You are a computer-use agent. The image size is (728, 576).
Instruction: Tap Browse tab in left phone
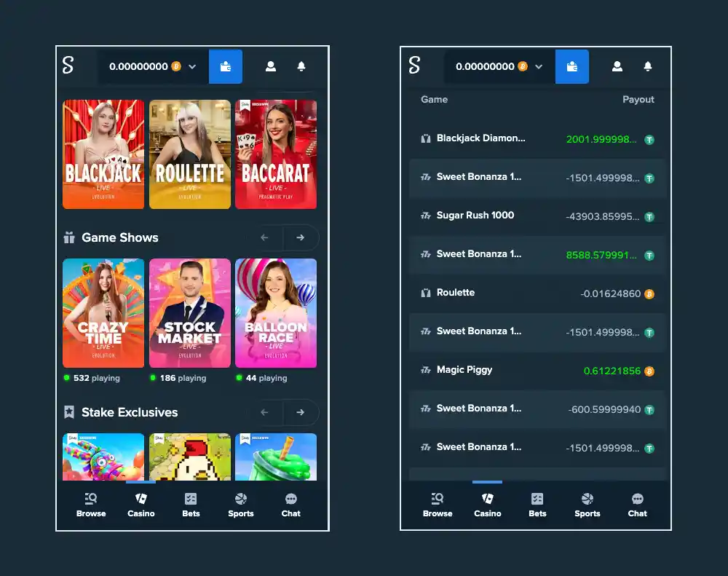point(91,505)
